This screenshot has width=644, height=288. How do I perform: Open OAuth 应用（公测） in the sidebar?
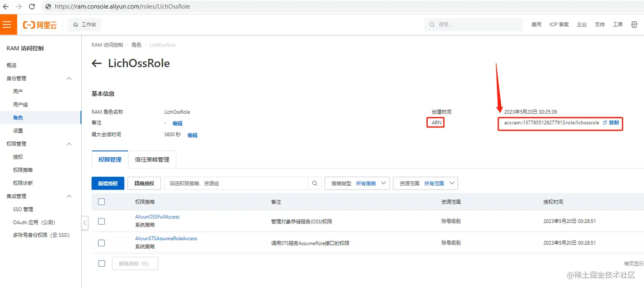[x=34, y=222]
